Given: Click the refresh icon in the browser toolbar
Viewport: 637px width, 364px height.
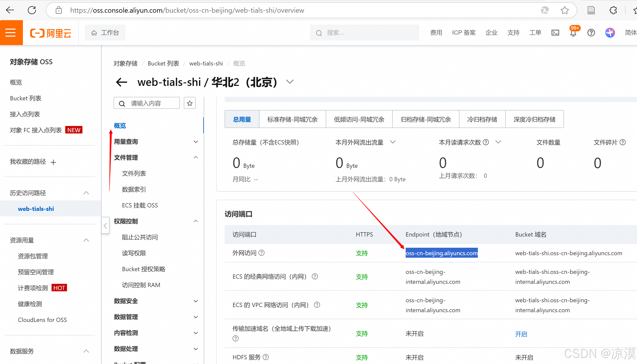Looking at the screenshot, I should pyautogui.click(x=32, y=10).
